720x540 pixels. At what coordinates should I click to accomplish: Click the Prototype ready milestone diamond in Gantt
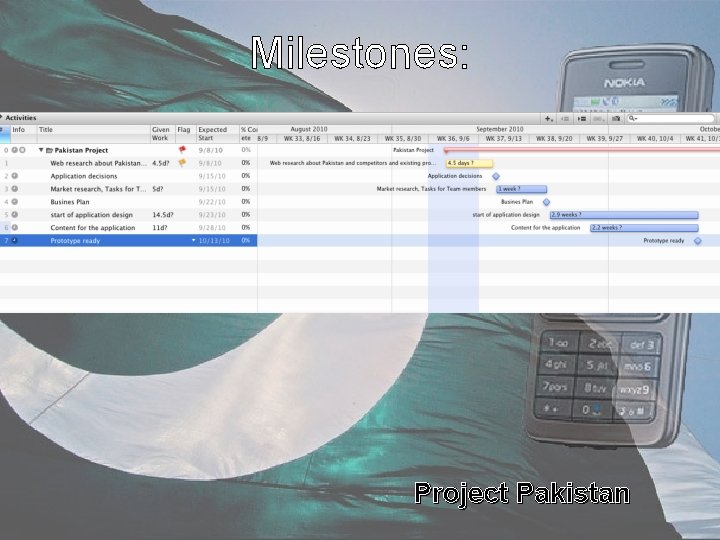tap(698, 241)
